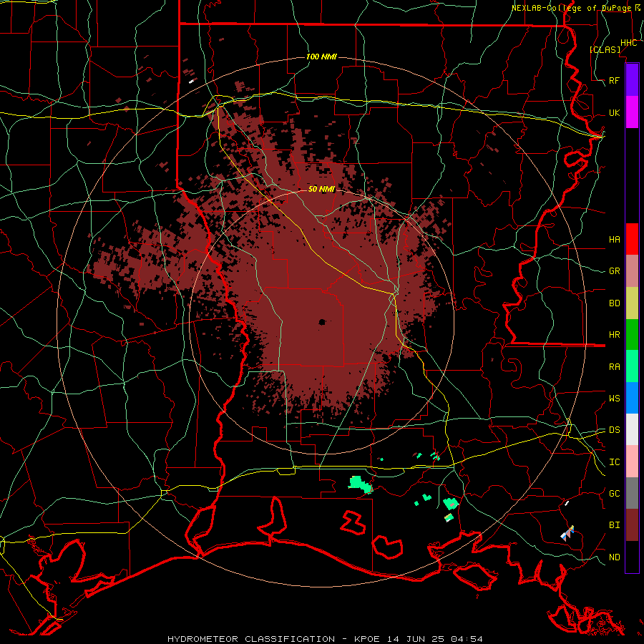
Task: Click the '100 NMI' range ring label
Action: tap(321, 57)
